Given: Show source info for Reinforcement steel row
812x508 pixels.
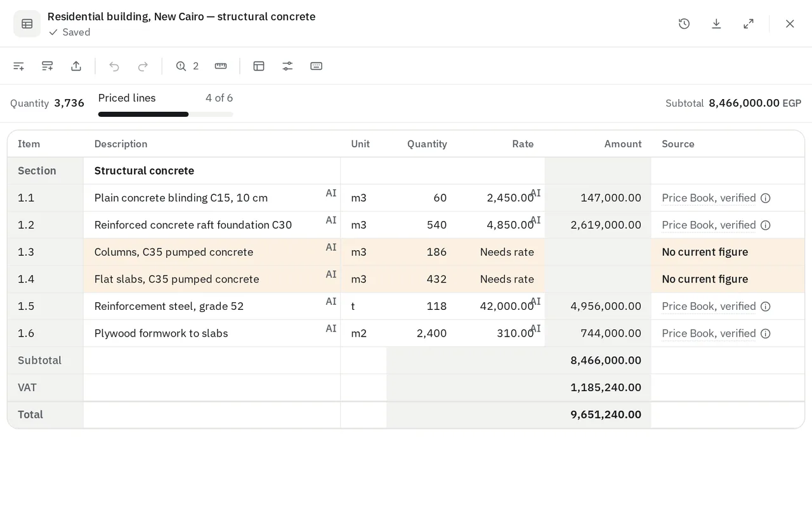Looking at the screenshot, I should coord(766,307).
